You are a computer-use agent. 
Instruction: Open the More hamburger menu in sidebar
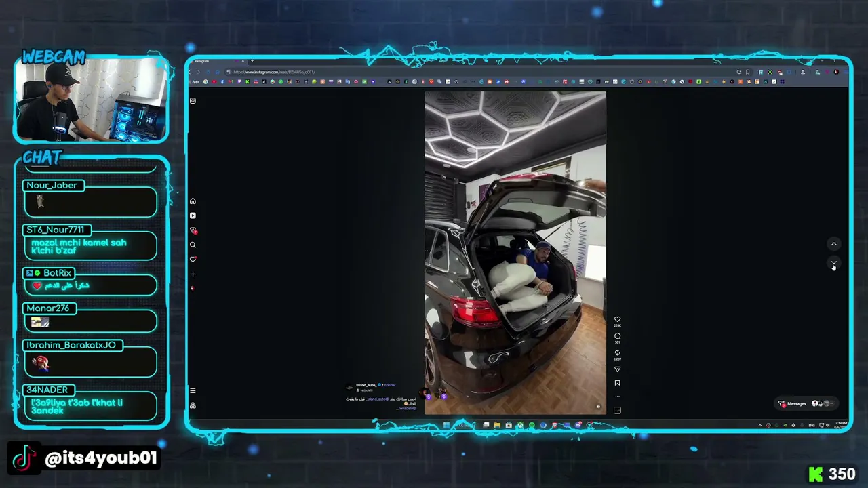193,390
